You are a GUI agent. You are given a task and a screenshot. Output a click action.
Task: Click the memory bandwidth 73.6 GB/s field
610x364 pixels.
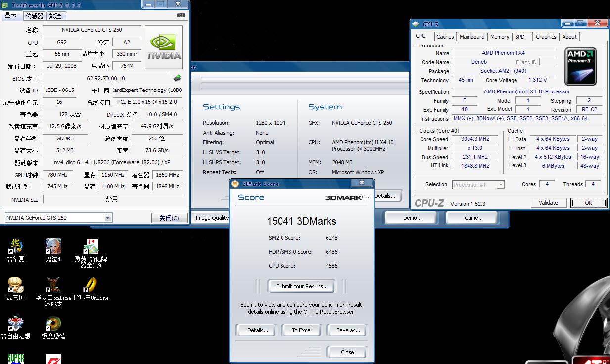[x=157, y=150]
